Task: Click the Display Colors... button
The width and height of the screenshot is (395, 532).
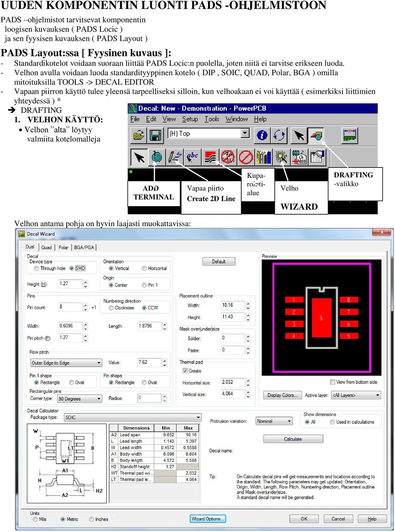Action: [x=282, y=395]
